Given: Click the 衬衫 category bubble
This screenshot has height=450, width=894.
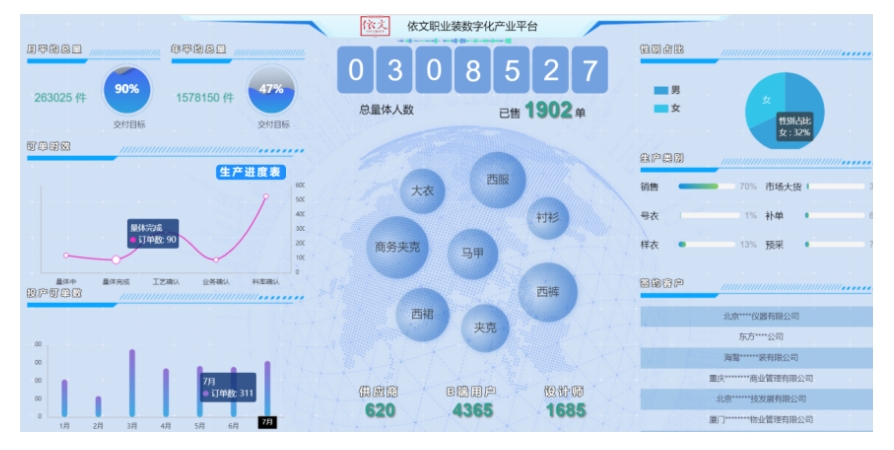Looking at the screenshot, I should [x=548, y=217].
